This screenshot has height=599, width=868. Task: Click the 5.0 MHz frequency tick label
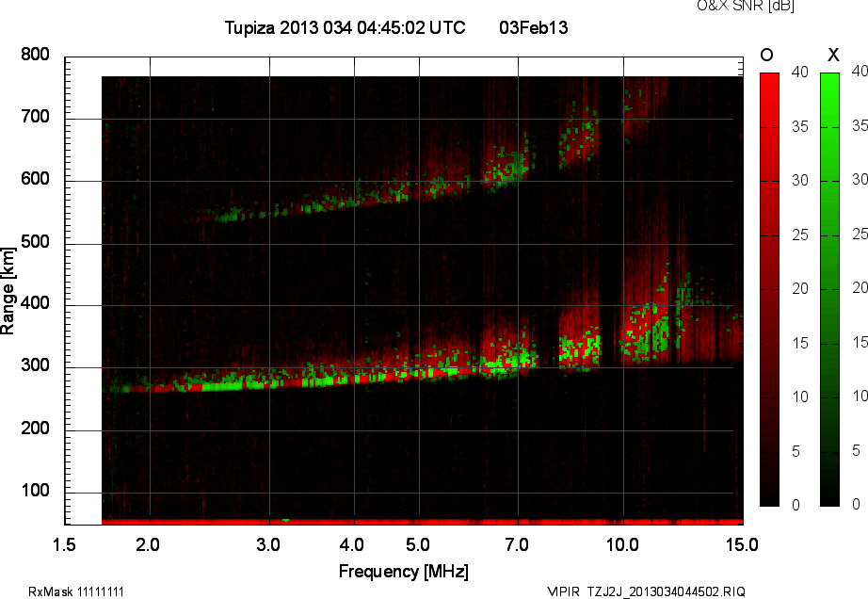[x=418, y=544]
